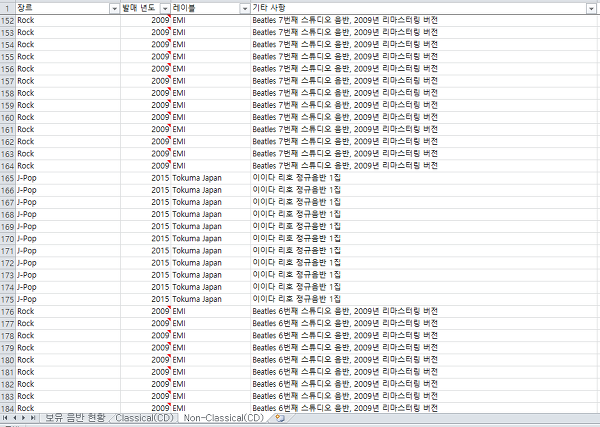Click the Rock cell in row 158

(x=68, y=93)
